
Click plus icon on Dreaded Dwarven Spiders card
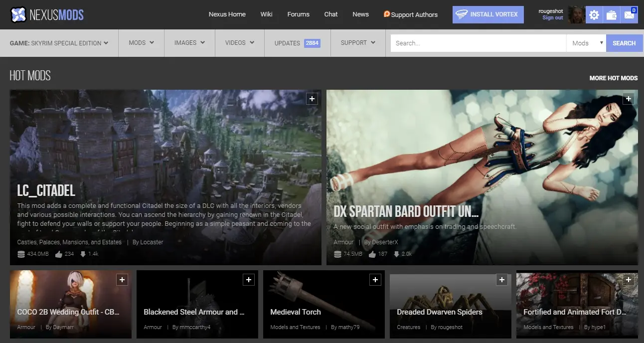[x=501, y=280]
